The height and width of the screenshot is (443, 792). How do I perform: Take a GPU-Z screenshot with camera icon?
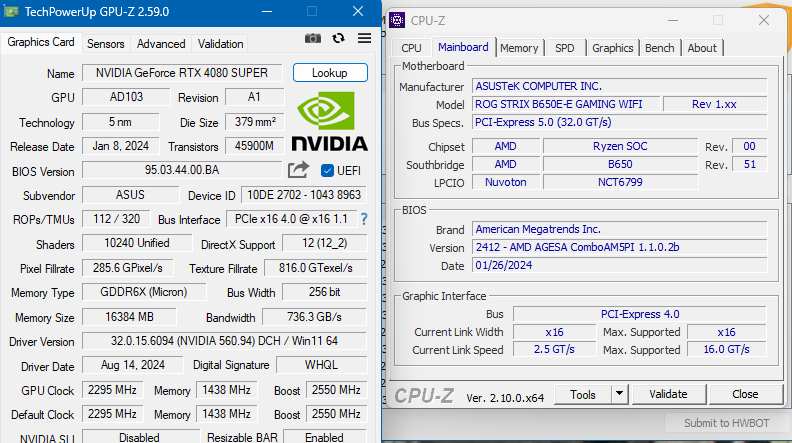[x=313, y=38]
